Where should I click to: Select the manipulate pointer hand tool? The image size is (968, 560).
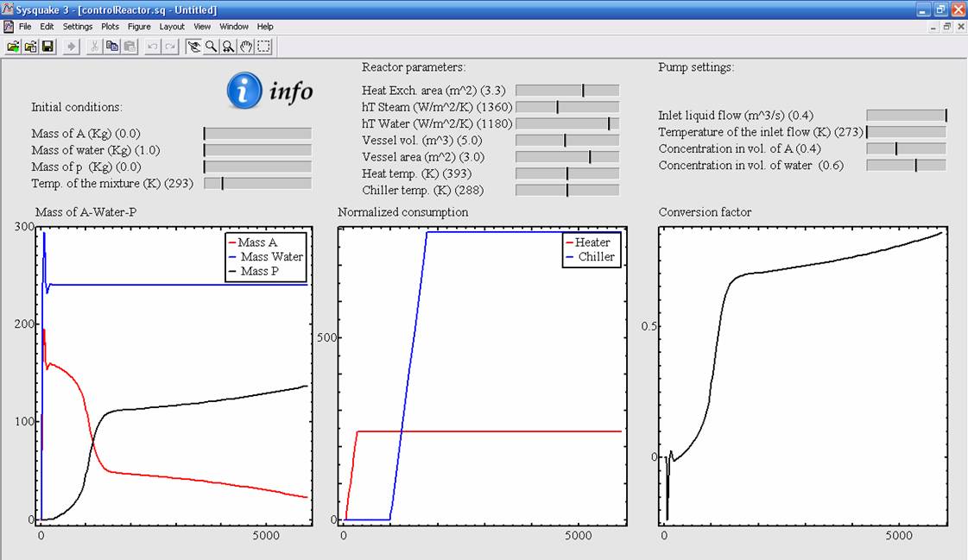point(193,47)
